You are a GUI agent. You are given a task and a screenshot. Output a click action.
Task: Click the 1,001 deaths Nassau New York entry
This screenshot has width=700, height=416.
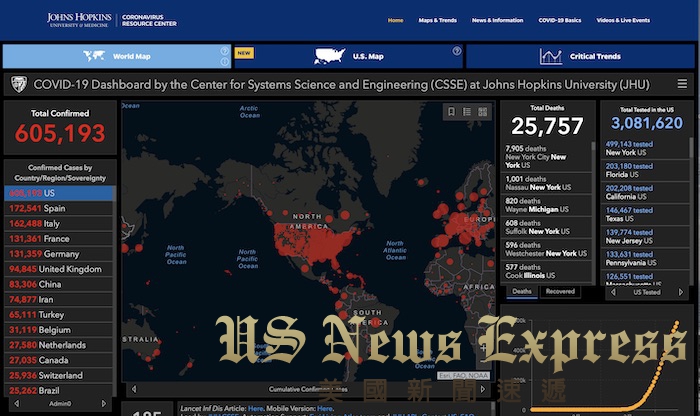click(x=546, y=183)
